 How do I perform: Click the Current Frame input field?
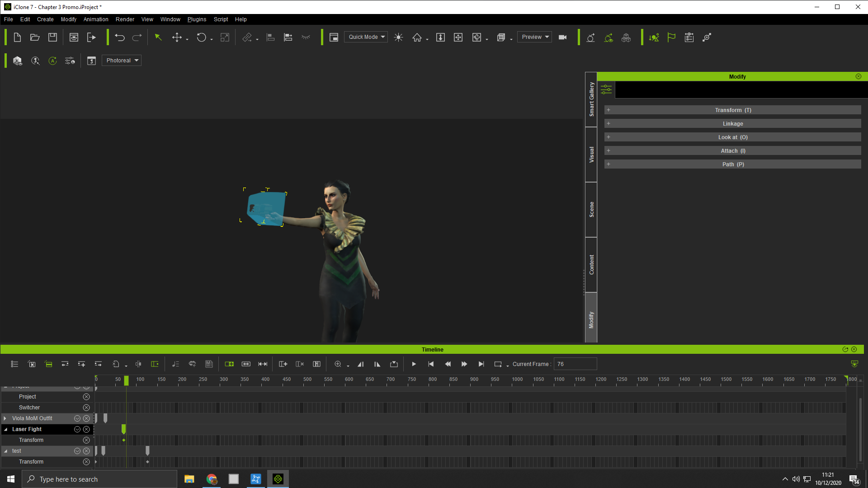coord(575,364)
